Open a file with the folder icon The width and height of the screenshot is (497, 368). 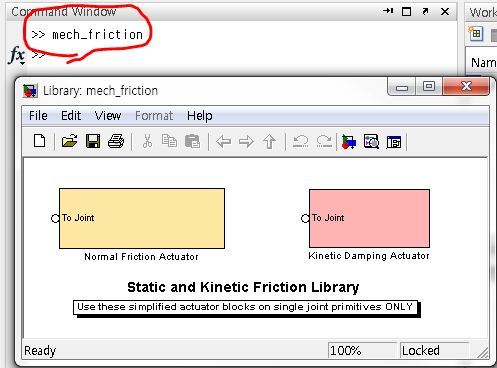pos(69,141)
